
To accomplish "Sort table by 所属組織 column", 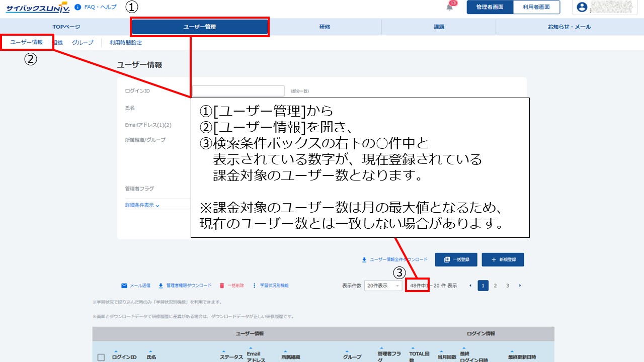I will [291, 356].
